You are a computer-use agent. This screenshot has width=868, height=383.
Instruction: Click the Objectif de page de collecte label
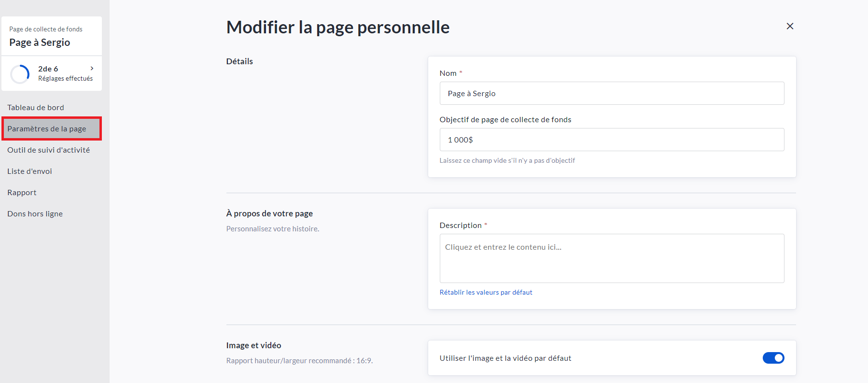click(x=505, y=120)
